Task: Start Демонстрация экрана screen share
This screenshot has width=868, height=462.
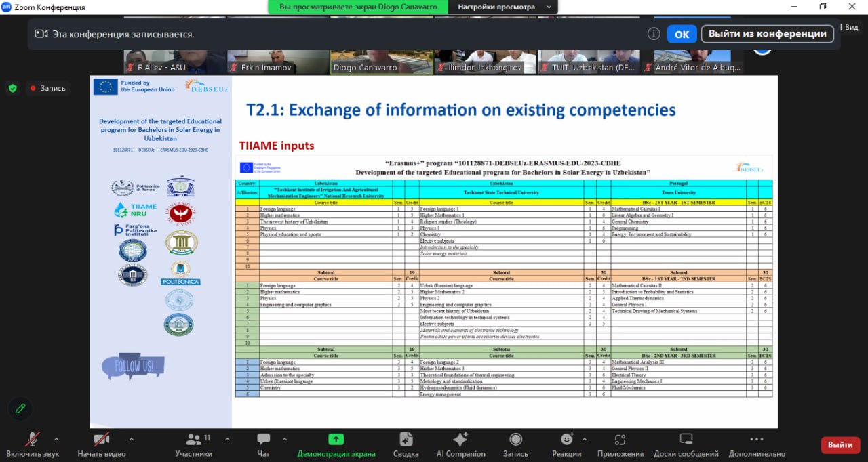Action: coord(336,445)
